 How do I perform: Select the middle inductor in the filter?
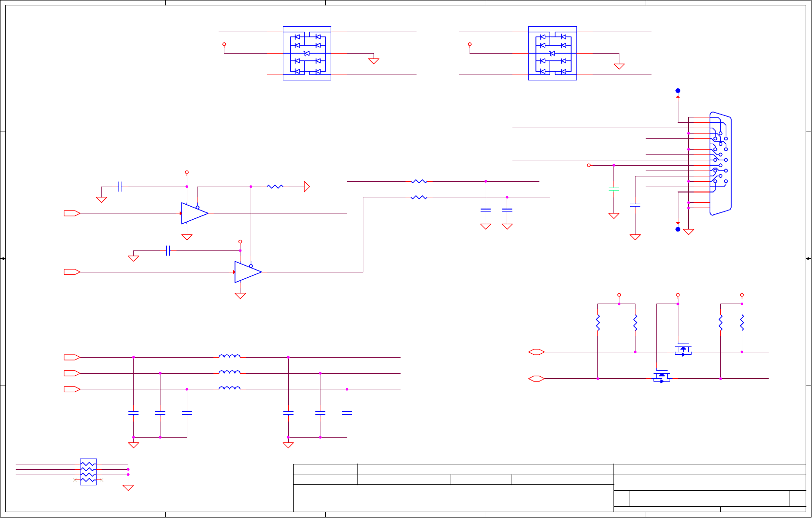click(229, 372)
